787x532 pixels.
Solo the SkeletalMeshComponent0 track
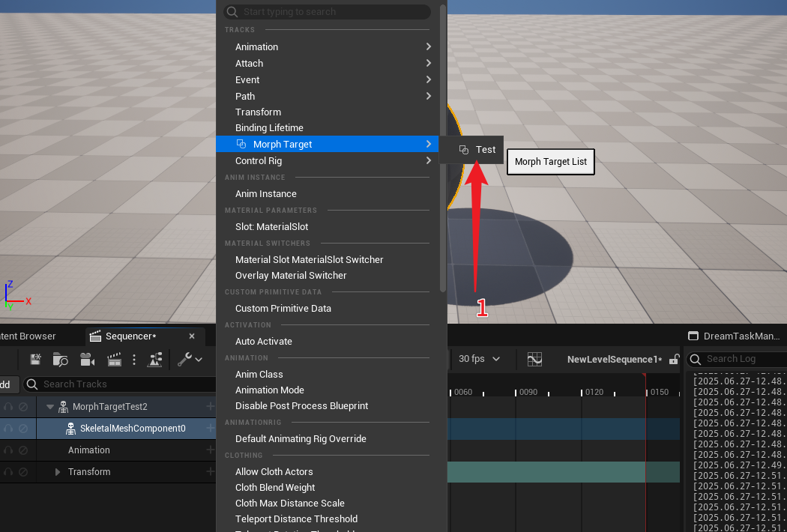(x=8, y=428)
